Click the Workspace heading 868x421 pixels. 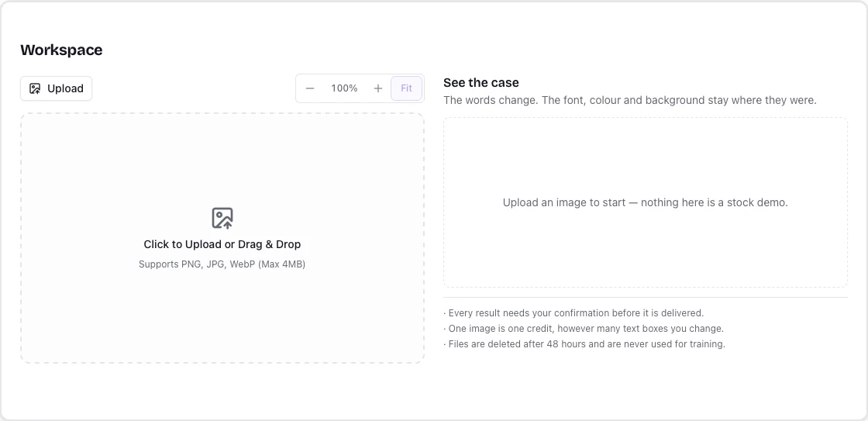click(x=61, y=50)
